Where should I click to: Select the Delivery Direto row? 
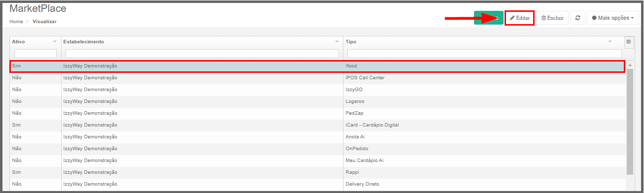[318, 184]
